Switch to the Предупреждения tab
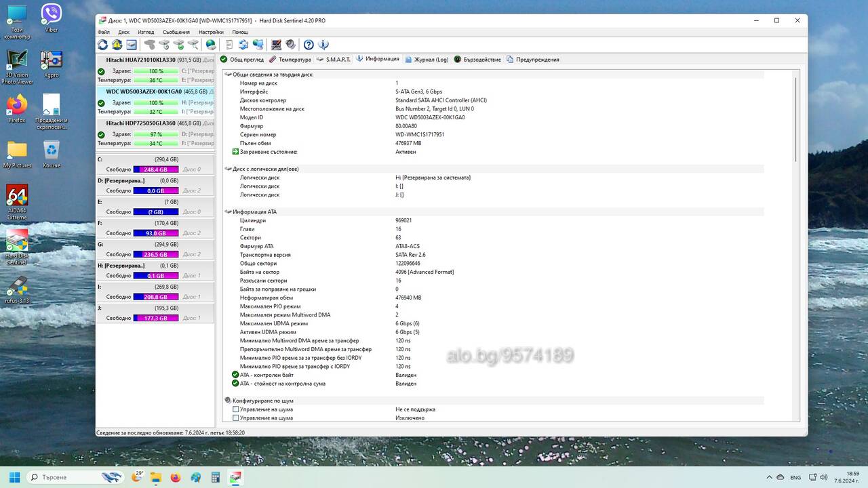Image resolution: width=868 pixels, height=488 pixels. tap(533, 60)
